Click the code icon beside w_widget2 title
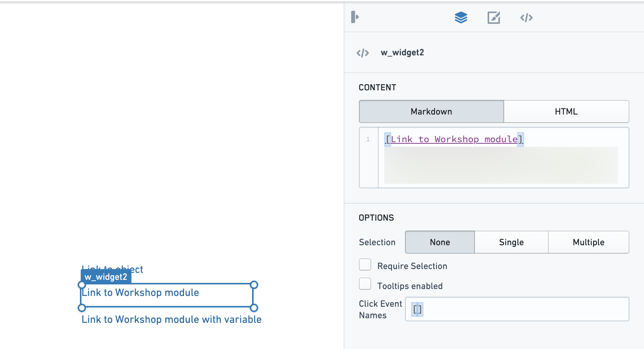 click(363, 53)
